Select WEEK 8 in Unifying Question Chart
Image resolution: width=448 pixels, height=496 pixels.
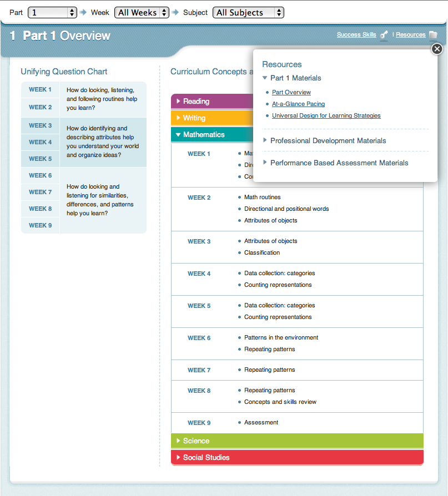point(40,209)
